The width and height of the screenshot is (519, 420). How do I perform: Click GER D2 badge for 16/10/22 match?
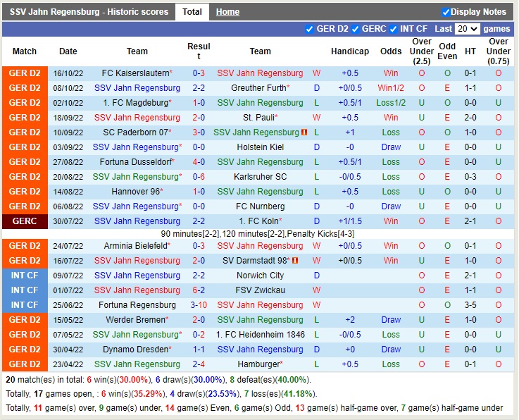pos(25,73)
